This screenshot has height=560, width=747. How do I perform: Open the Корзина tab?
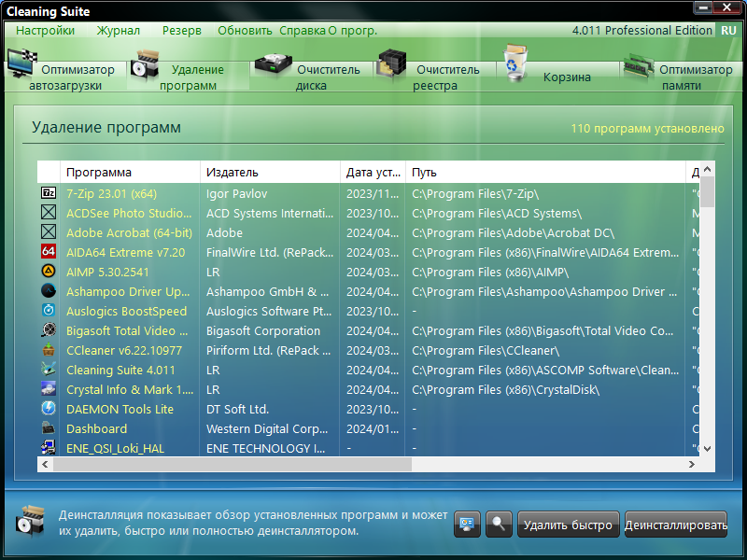pos(557,77)
